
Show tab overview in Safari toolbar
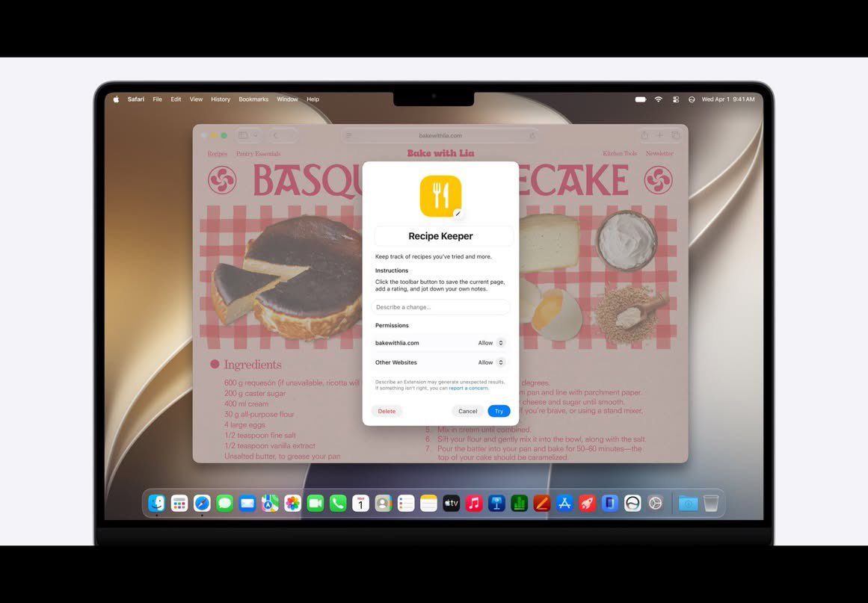pyautogui.click(x=676, y=135)
